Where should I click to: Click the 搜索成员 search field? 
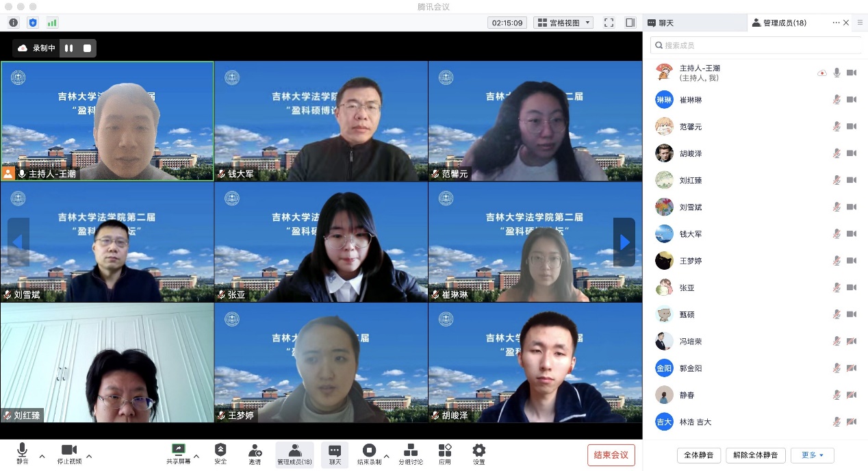pyautogui.click(x=756, y=45)
